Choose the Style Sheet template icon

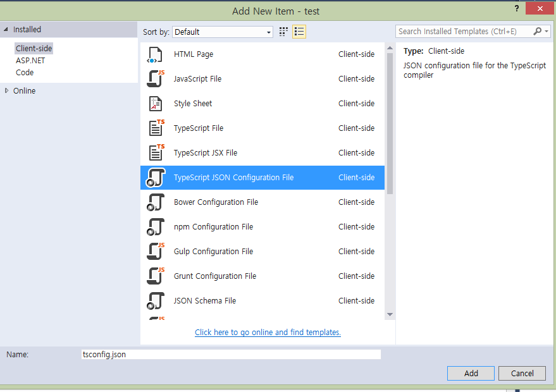[155, 104]
